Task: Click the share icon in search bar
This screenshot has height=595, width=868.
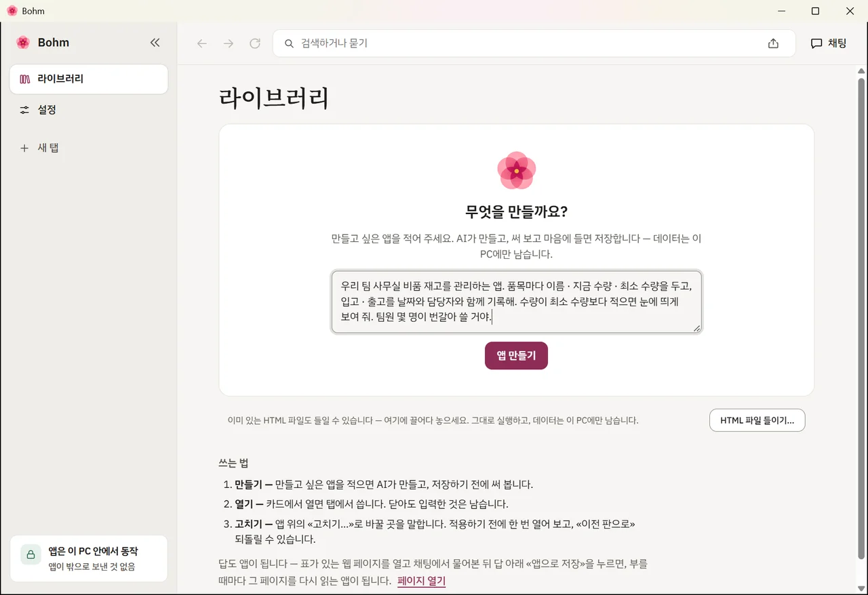Action: click(x=773, y=43)
